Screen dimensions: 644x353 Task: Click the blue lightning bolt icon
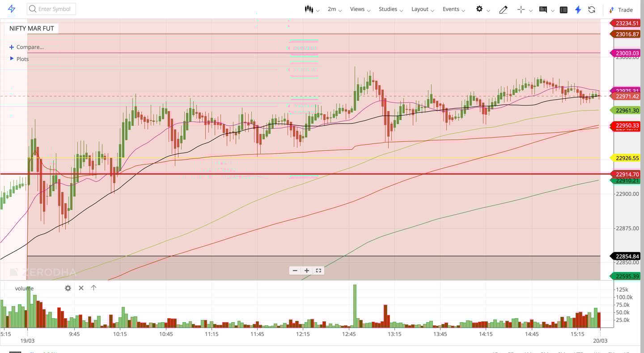pos(578,9)
